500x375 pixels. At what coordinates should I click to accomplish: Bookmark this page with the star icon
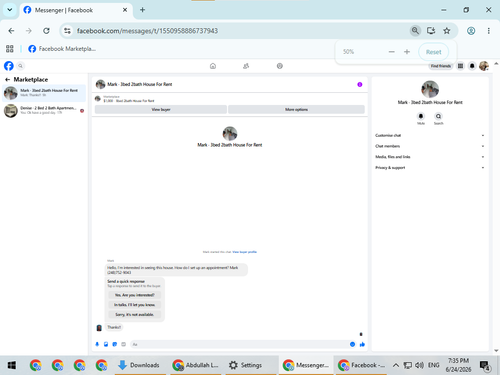click(x=447, y=31)
